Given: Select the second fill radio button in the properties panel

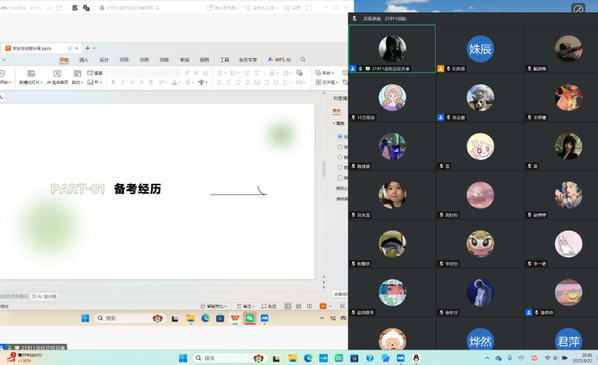Looking at the screenshot, I should [x=340, y=146].
